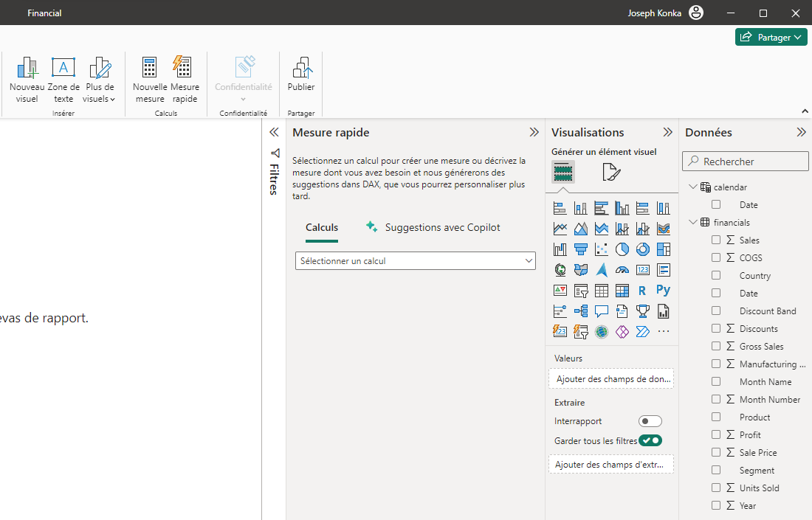Image resolution: width=812 pixels, height=520 pixels.
Task: Click the Rechercher field in Données
Action: pos(746,162)
